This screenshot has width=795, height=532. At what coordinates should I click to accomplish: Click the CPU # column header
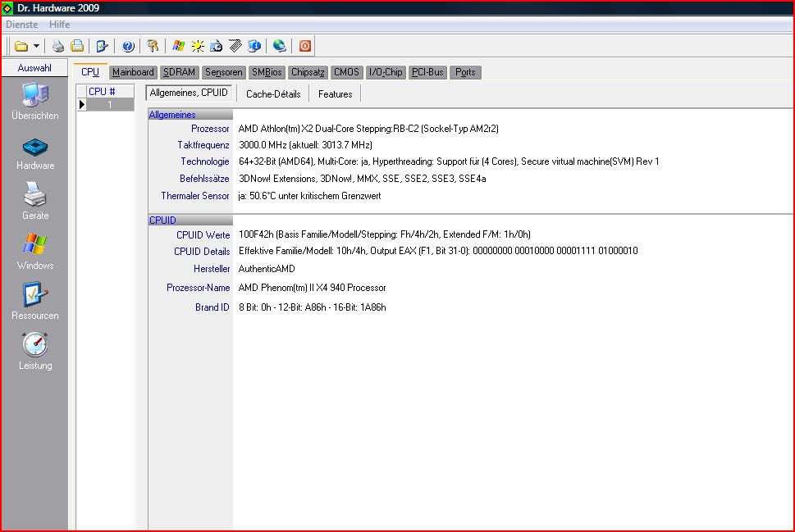110,92
